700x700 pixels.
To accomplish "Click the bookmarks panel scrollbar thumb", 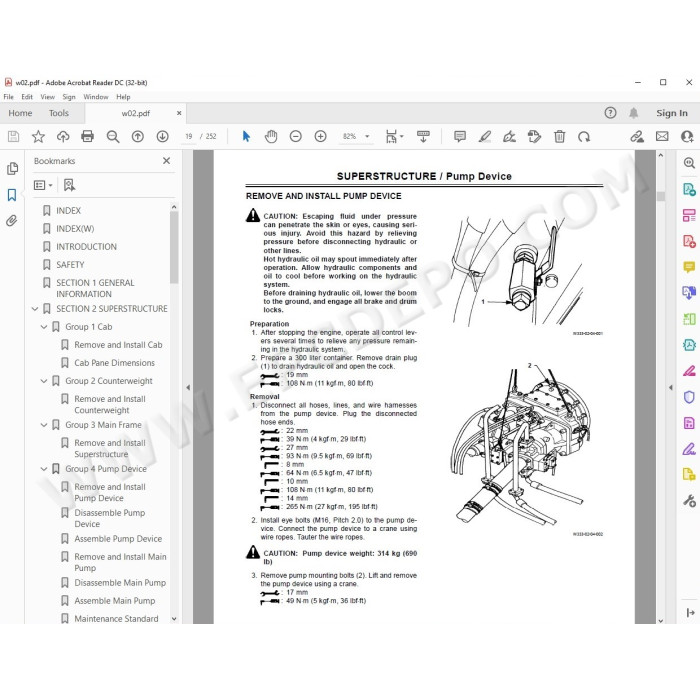I will 174,248.
